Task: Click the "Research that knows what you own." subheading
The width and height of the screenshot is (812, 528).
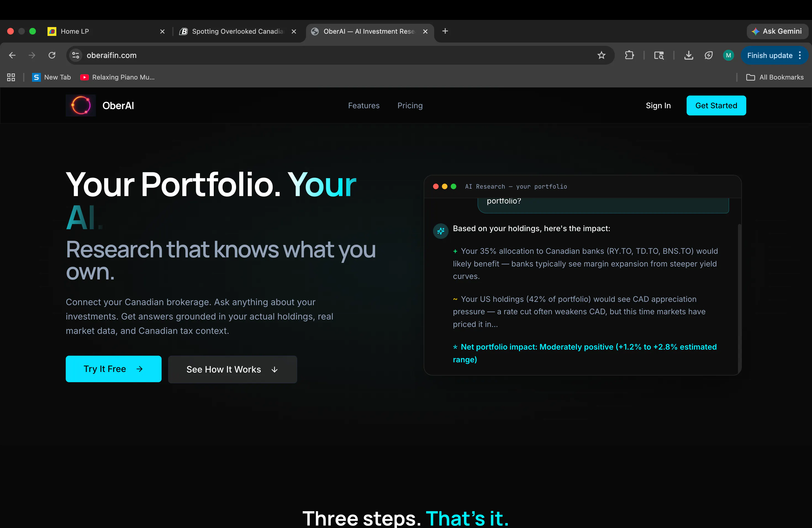Action: pos(221,260)
